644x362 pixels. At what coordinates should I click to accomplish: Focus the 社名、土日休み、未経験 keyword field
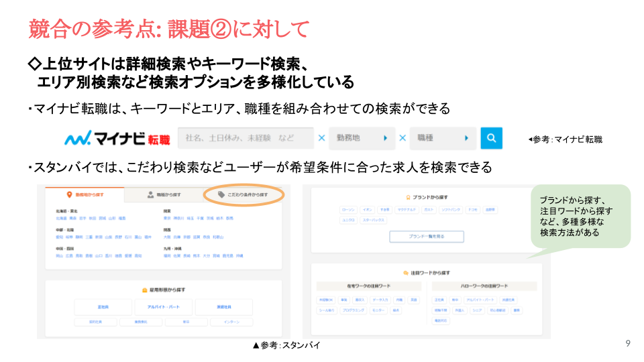(246, 138)
